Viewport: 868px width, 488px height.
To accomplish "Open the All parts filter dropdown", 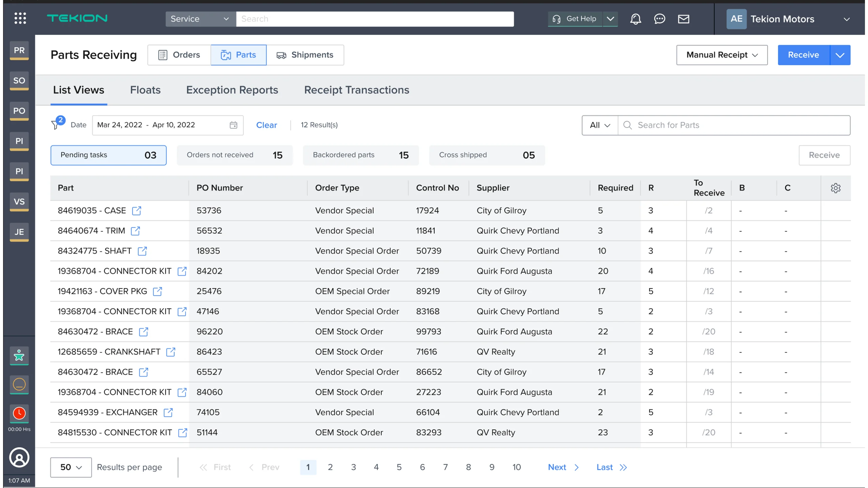I will click(600, 125).
